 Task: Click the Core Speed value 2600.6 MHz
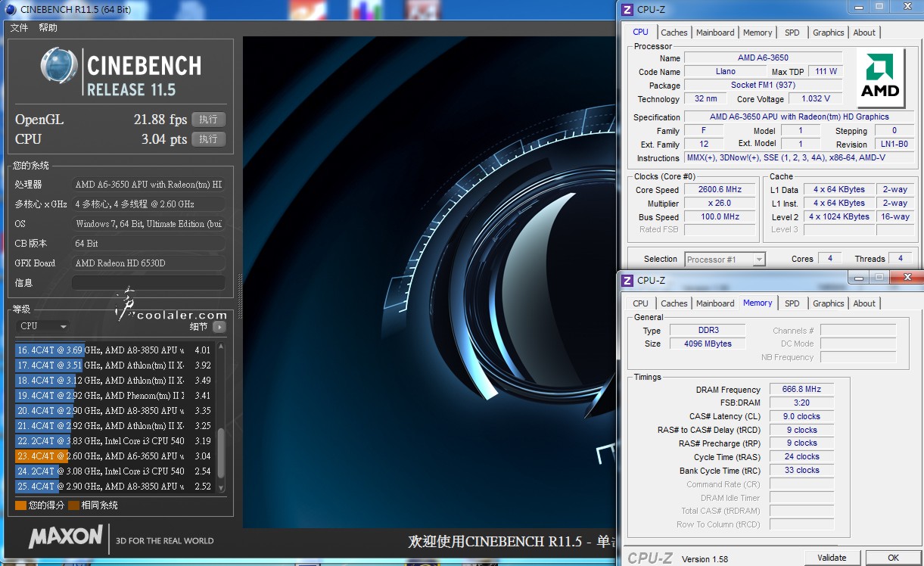point(720,190)
